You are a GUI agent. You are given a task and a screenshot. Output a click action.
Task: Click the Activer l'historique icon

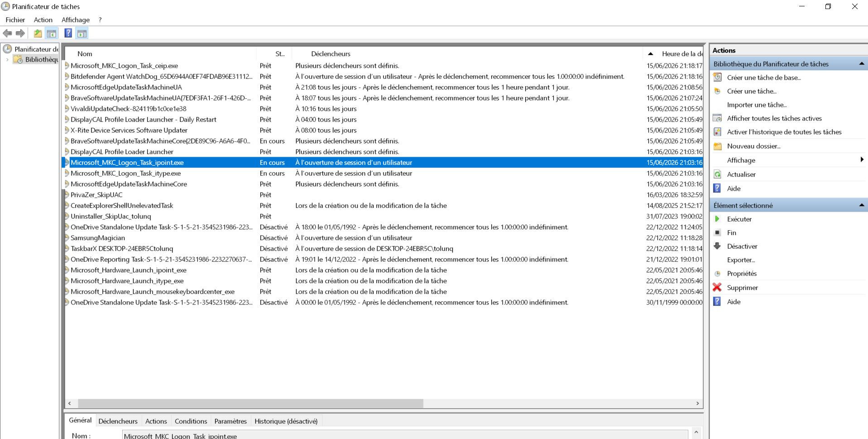717,132
